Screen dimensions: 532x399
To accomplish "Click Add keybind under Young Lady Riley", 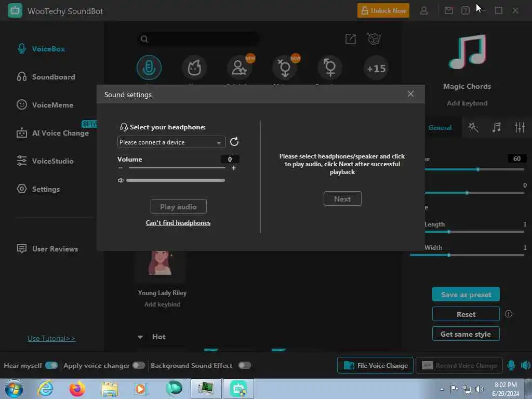I will pyautogui.click(x=162, y=304).
